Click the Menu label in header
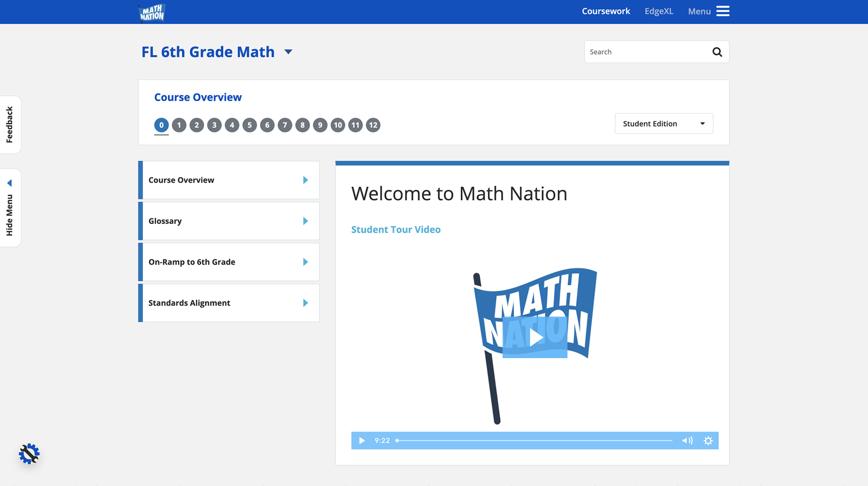This screenshot has height=486, width=868. point(699,11)
